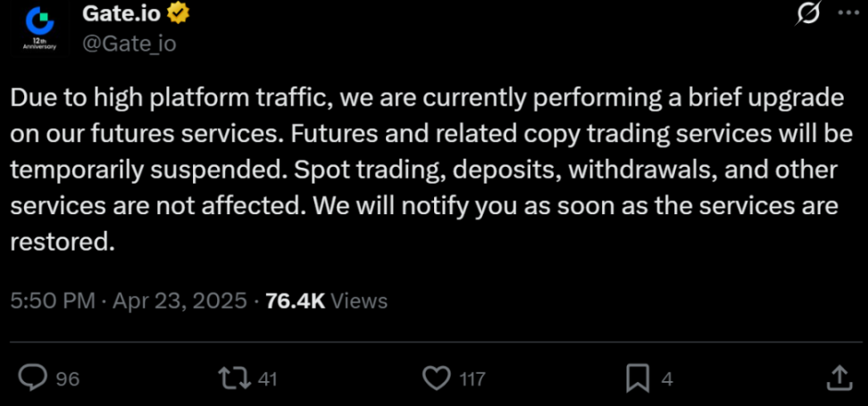The width and height of the screenshot is (868, 406).
Task: Click the Apr 23, 2025 date
Action: tap(179, 301)
